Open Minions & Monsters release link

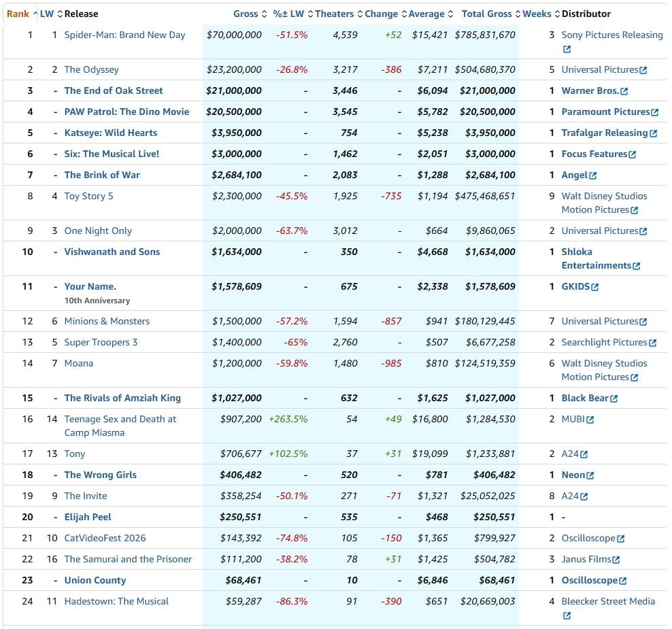pyautogui.click(x=107, y=322)
